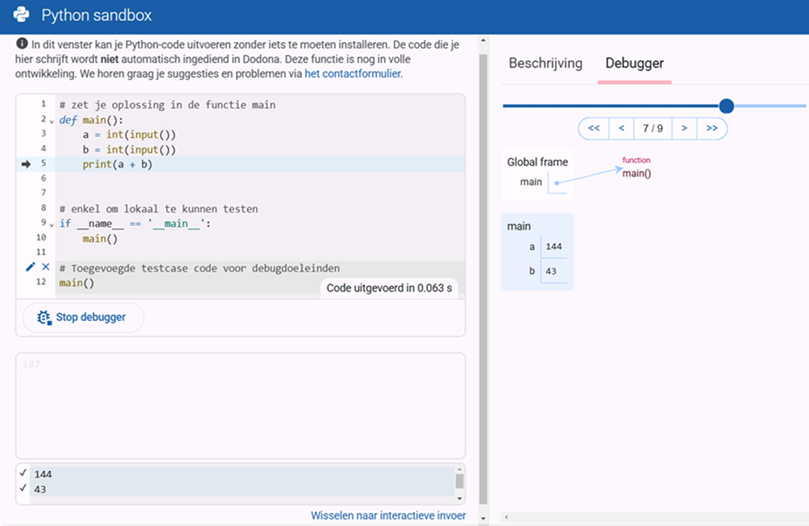Collapse the if __name__ block fold arrow

coord(51,225)
